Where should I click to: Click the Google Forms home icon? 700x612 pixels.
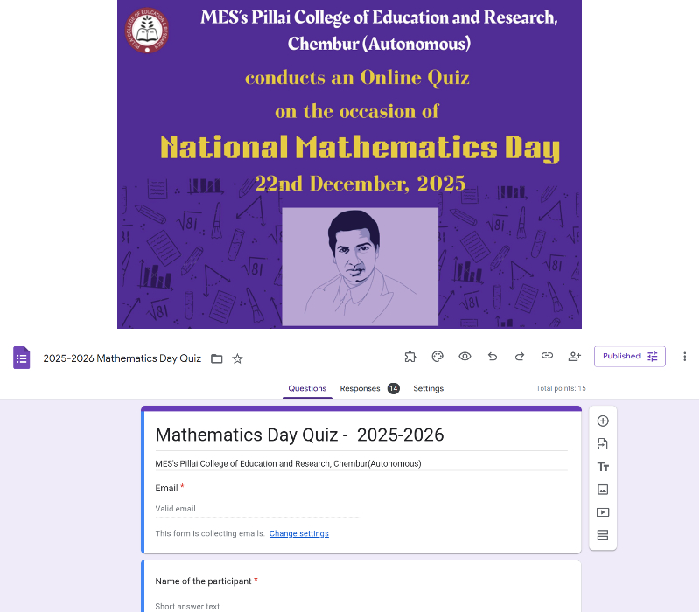pyautogui.click(x=22, y=358)
